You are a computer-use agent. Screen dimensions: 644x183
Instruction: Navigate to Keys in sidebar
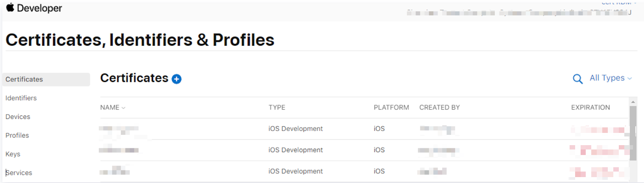point(13,154)
